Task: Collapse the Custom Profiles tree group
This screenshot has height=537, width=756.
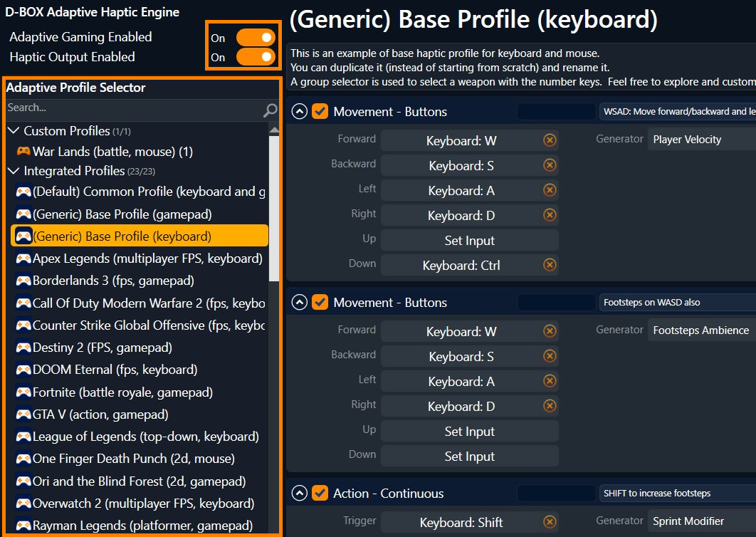Action: click(14, 131)
